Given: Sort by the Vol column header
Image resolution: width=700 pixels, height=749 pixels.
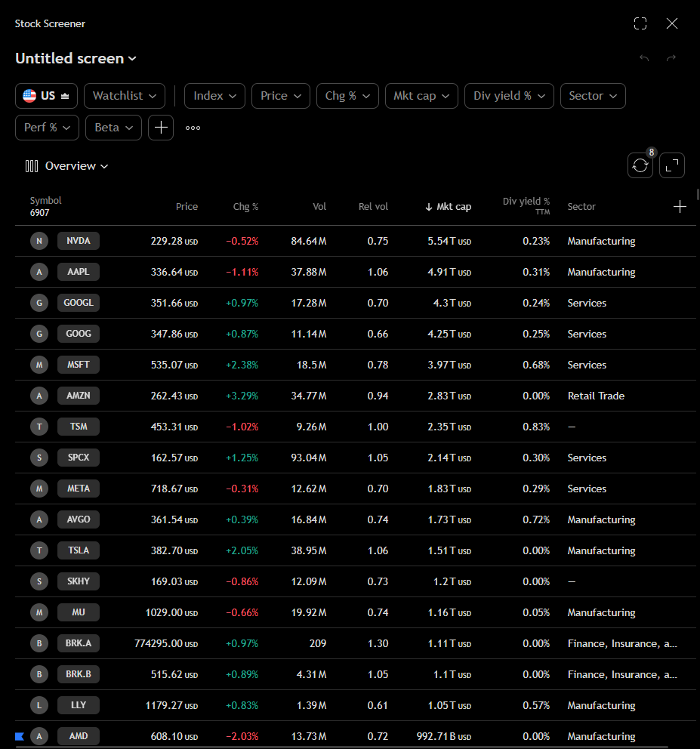Looking at the screenshot, I should coord(319,206).
